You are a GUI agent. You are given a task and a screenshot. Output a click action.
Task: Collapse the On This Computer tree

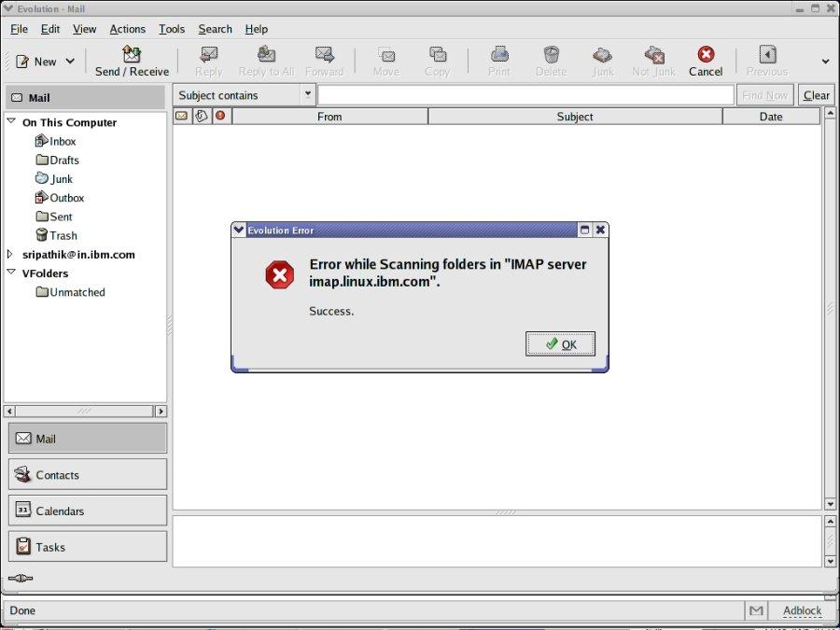(x=11, y=121)
